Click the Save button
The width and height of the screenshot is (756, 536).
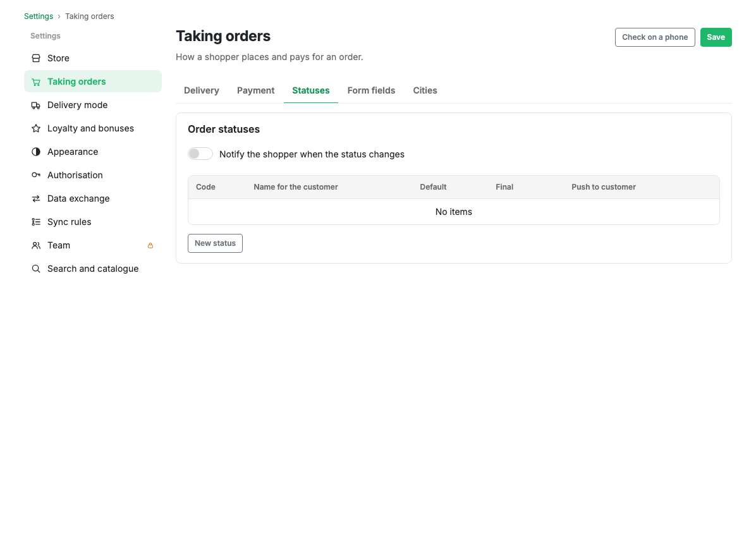point(716,37)
